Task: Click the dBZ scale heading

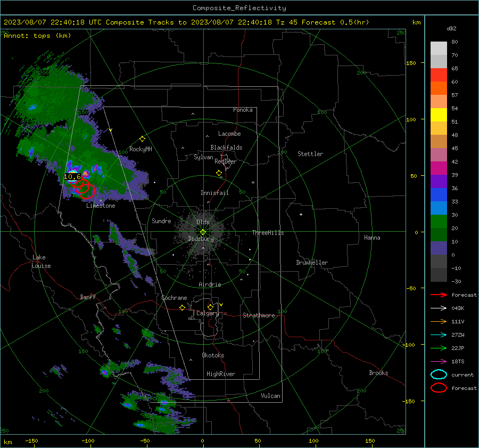Action: coord(451,29)
